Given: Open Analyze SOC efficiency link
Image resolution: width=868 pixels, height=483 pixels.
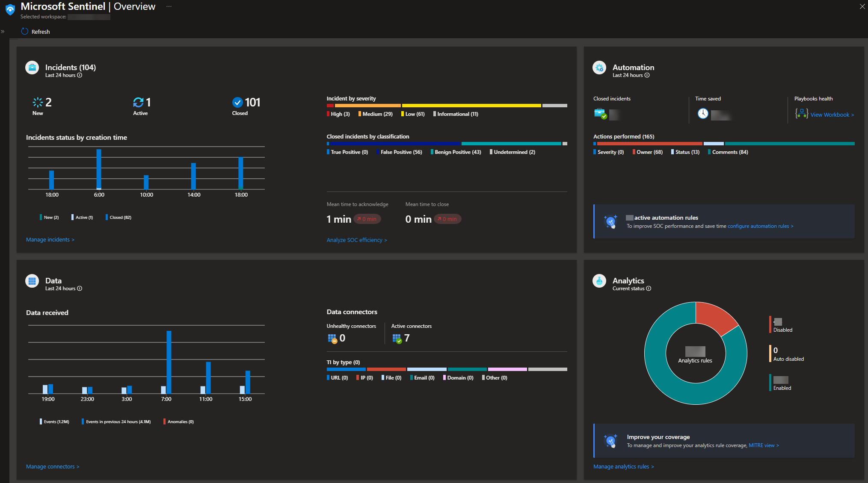Looking at the screenshot, I should [x=356, y=240].
